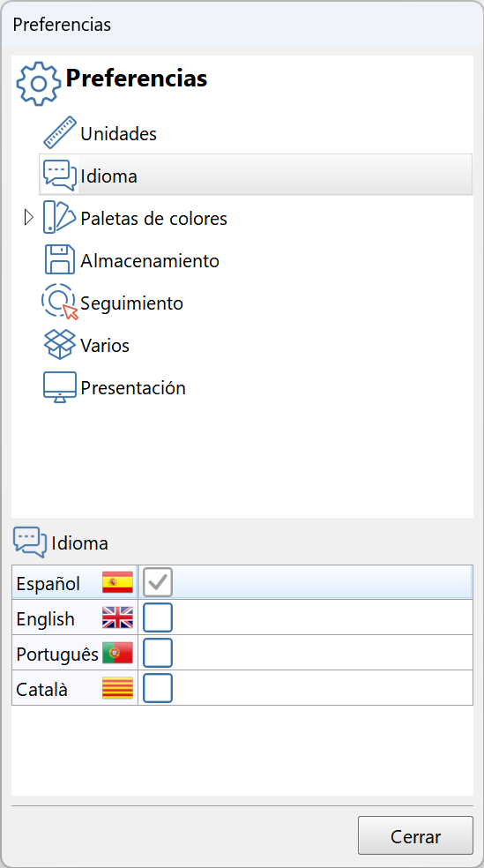Viewport: 484px width, 868px height.
Task: Click the Unidades ruler icon
Action: click(x=60, y=132)
